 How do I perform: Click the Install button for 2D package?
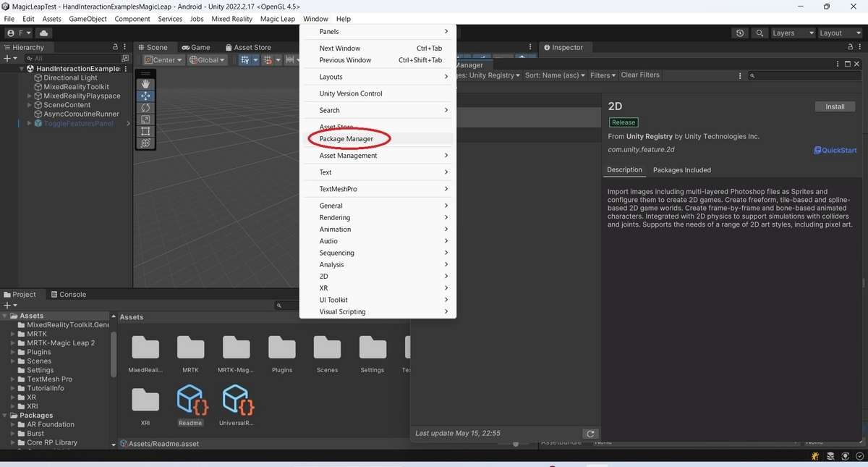point(835,106)
